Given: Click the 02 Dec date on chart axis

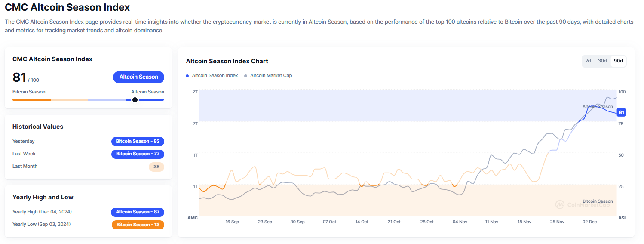Looking at the screenshot, I should (x=589, y=222).
